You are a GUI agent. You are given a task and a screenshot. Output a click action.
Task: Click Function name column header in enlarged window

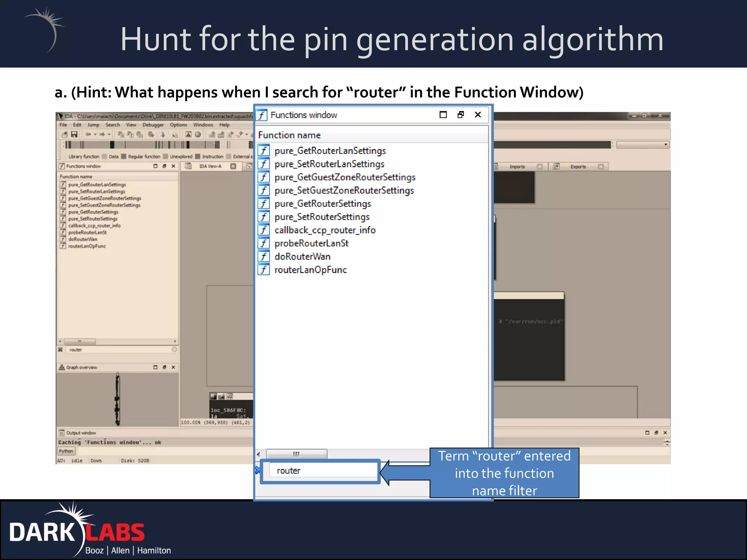(x=372, y=135)
